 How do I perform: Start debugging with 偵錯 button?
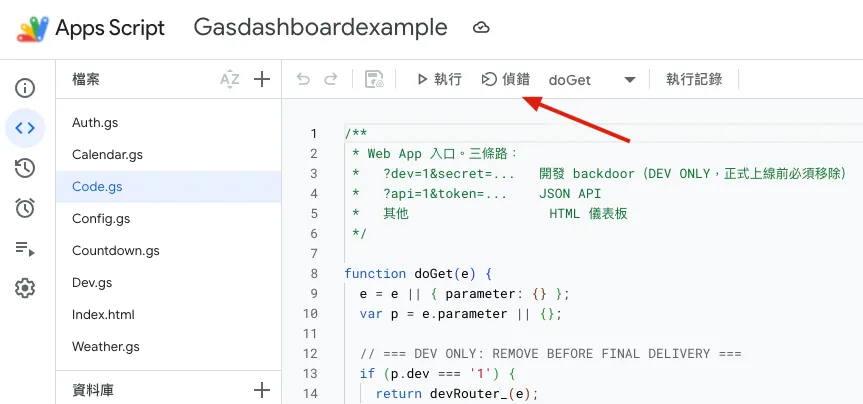click(505, 79)
